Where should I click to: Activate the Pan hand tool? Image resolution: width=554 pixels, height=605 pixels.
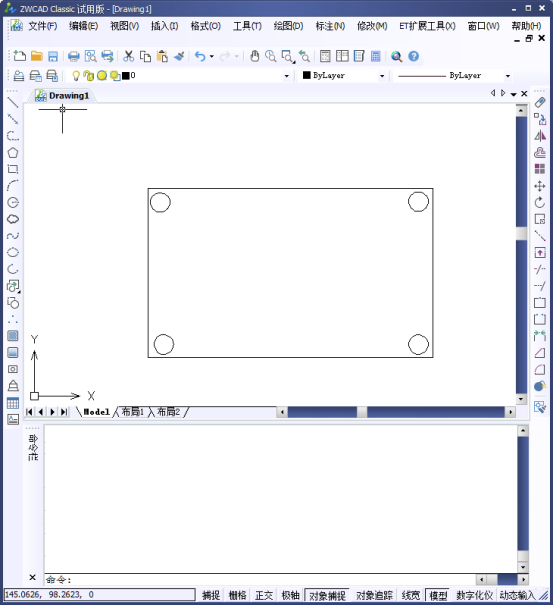(254, 56)
